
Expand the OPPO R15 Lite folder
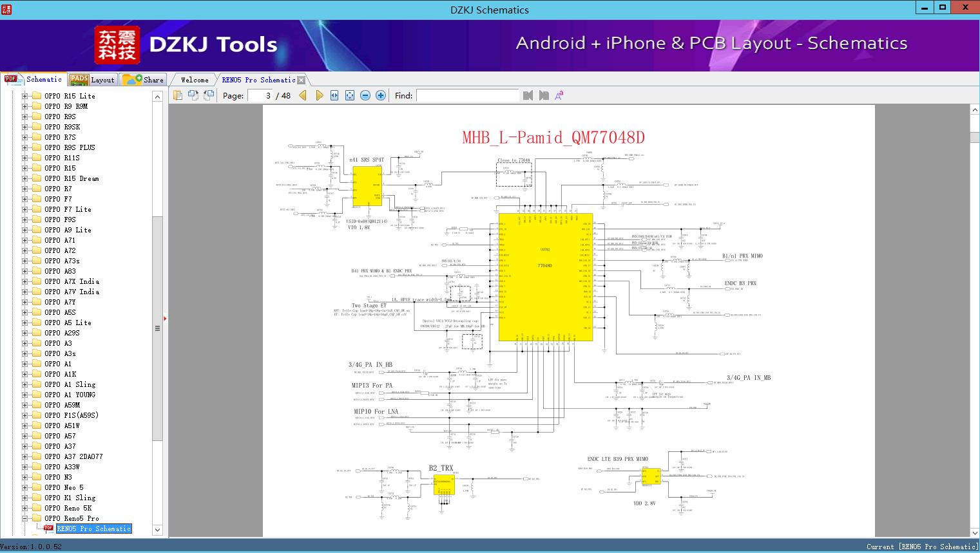click(x=25, y=96)
